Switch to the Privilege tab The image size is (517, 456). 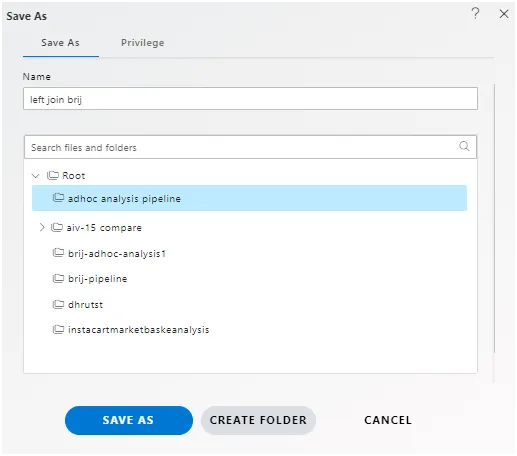point(142,43)
